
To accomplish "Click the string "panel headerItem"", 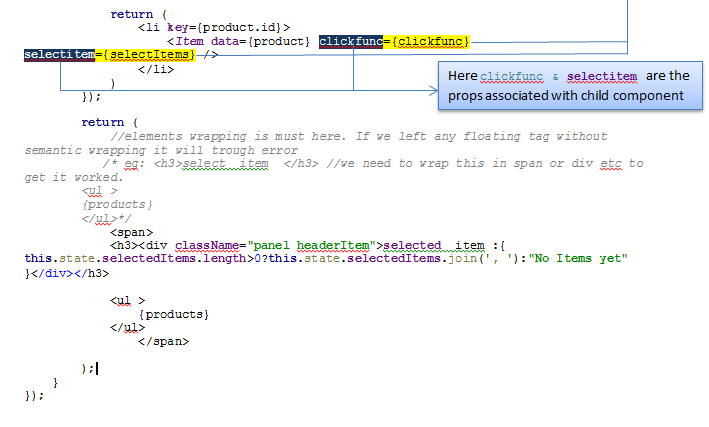I will pyautogui.click(x=311, y=246).
